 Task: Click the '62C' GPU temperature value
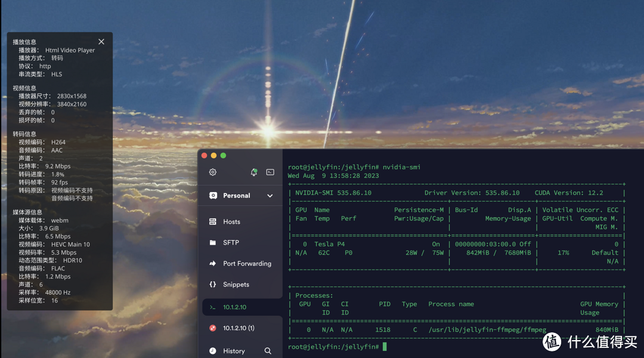pos(324,253)
